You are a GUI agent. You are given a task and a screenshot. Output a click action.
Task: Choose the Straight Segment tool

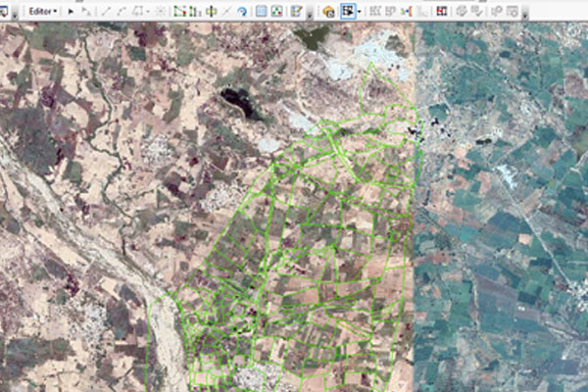[x=106, y=11]
